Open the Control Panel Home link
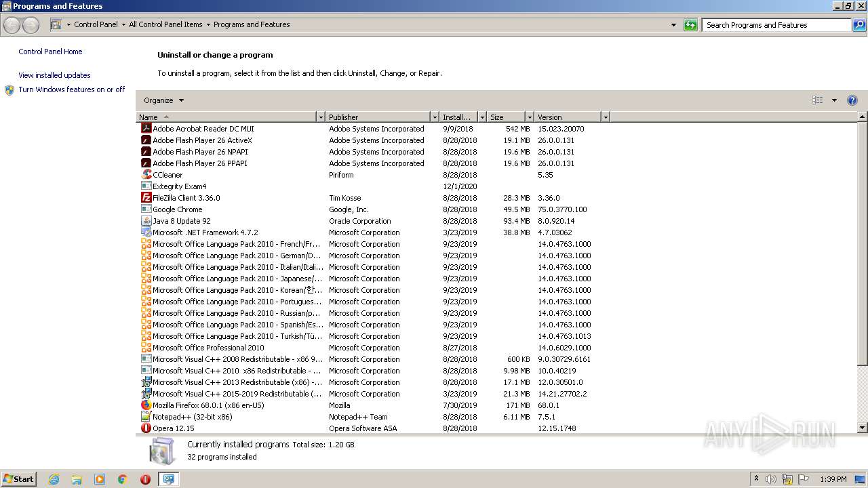868x488 pixels. [50, 52]
